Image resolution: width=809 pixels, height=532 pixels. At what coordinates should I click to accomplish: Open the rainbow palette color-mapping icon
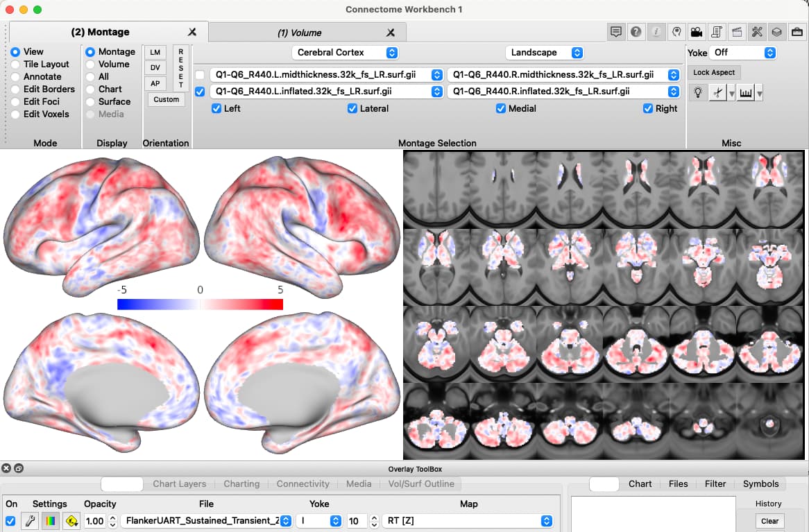[x=51, y=521]
